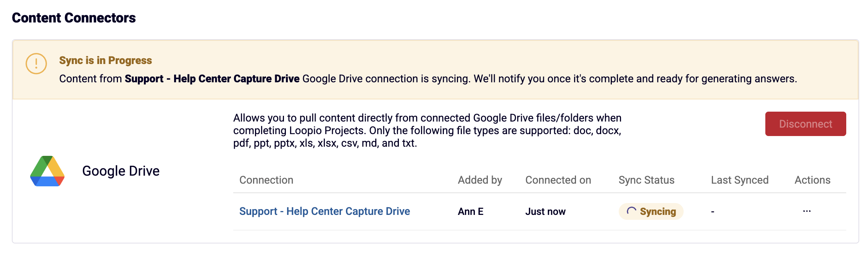
Task: Click the Disconnect button
Action: pos(805,124)
